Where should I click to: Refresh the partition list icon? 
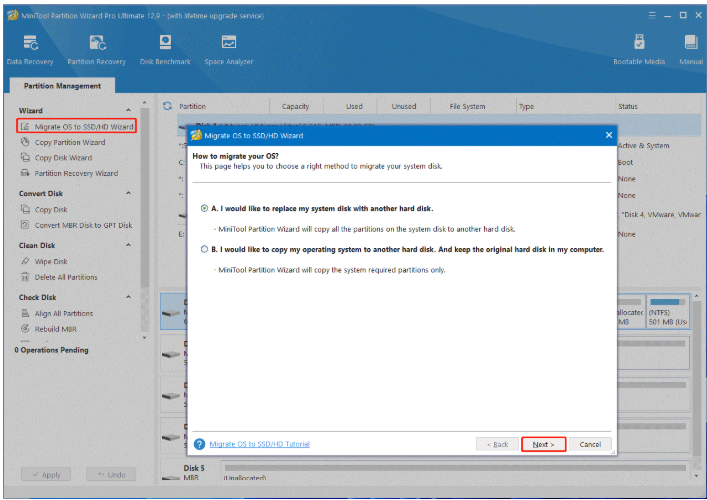pyautogui.click(x=167, y=106)
